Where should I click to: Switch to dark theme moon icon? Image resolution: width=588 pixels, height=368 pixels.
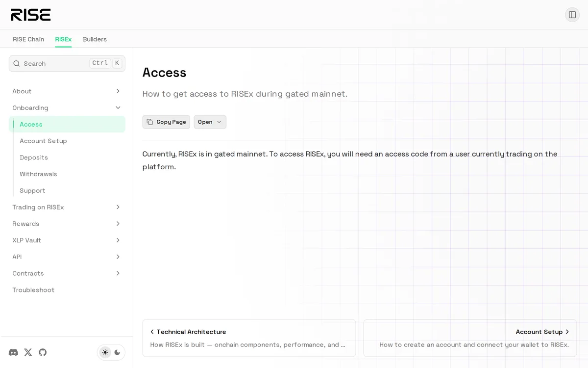click(x=117, y=352)
